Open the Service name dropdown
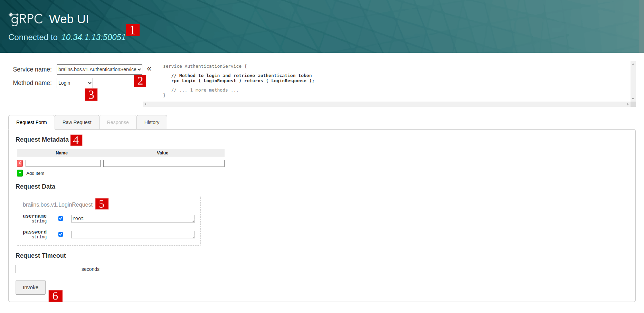Screen dimensions: 644x313 click(x=100, y=69)
